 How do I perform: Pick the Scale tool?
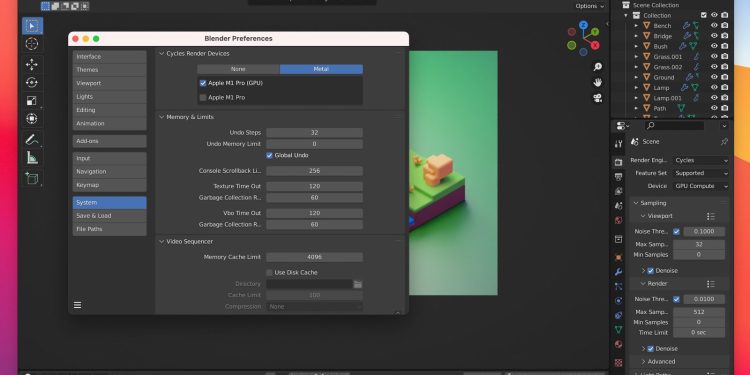pos(32,100)
